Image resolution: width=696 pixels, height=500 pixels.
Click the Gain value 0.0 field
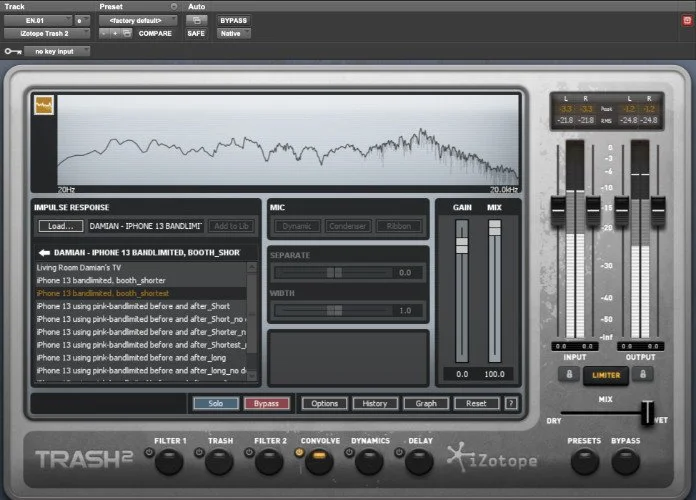click(462, 374)
